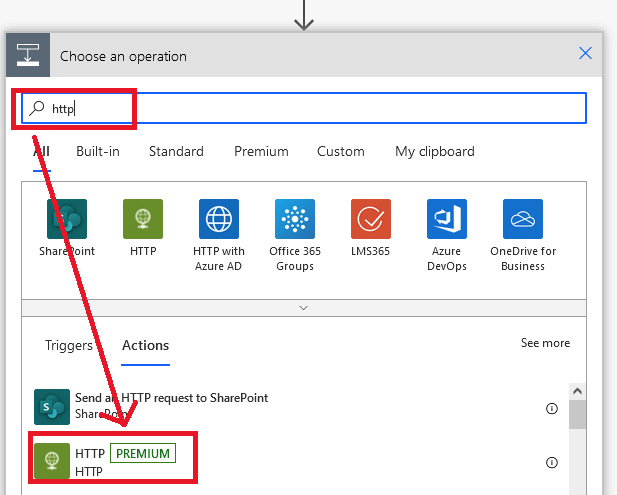Show info for Send an HTTP request to SharePoint
The height and width of the screenshot is (495, 617).
[551, 408]
